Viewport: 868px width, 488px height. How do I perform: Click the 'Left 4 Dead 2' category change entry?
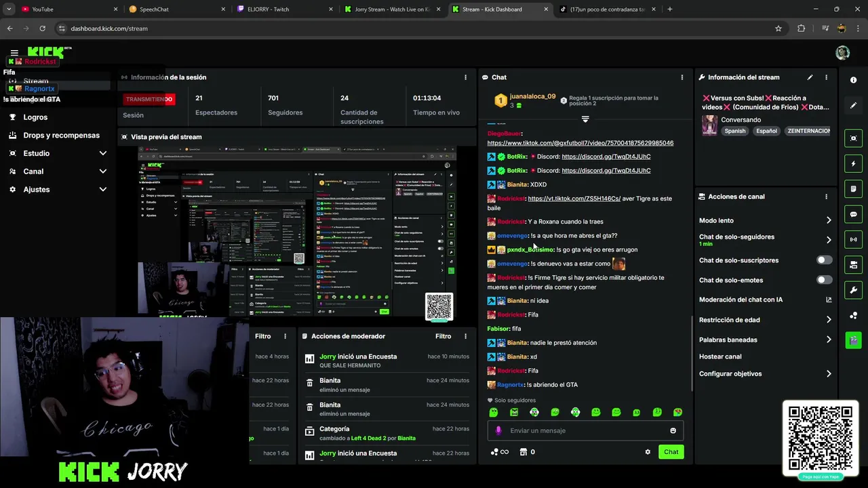pos(387,433)
